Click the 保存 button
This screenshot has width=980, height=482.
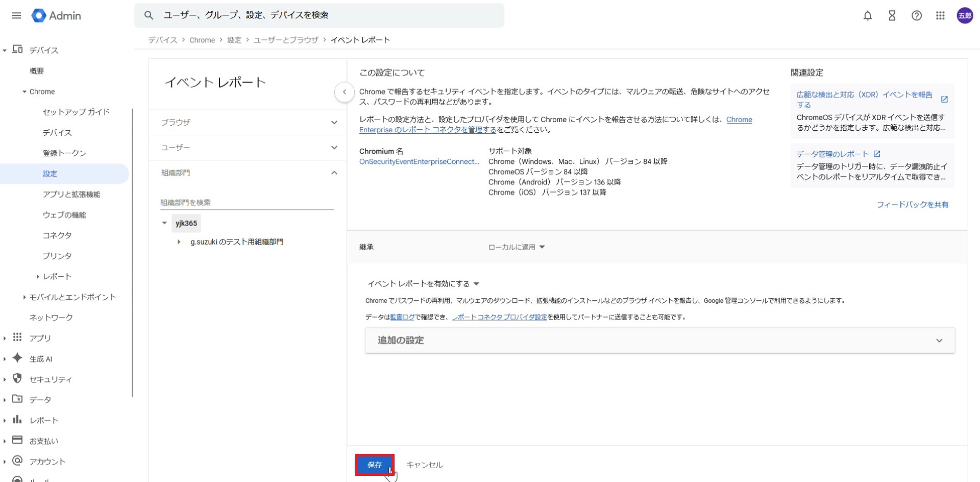[x=375, y=465]
